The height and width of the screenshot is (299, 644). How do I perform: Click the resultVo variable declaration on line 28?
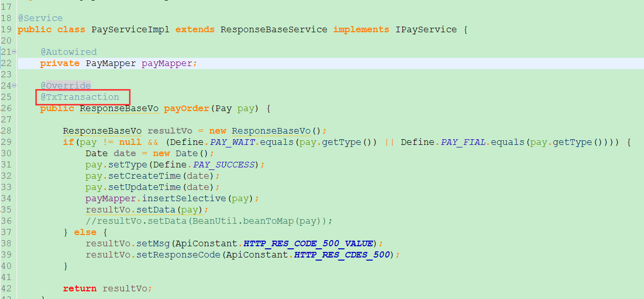coord(170,131)
